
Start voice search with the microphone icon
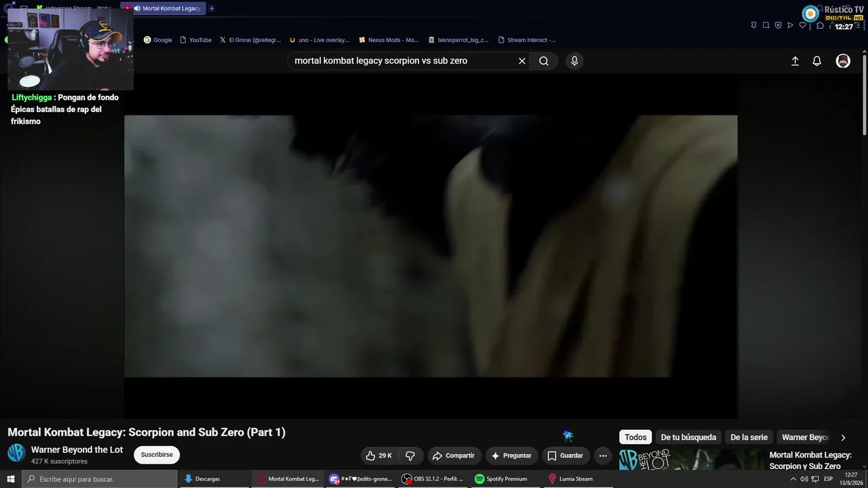(x=574, y=61)
